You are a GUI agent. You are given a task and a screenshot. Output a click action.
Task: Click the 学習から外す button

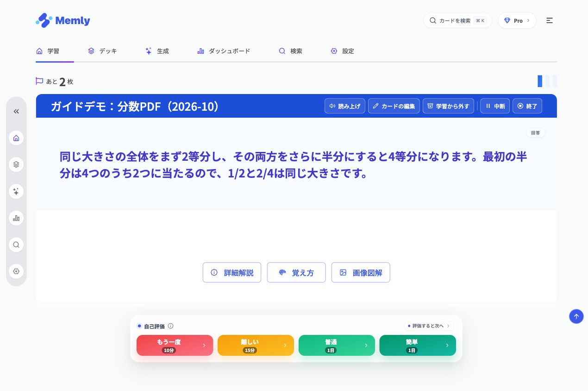448,106
